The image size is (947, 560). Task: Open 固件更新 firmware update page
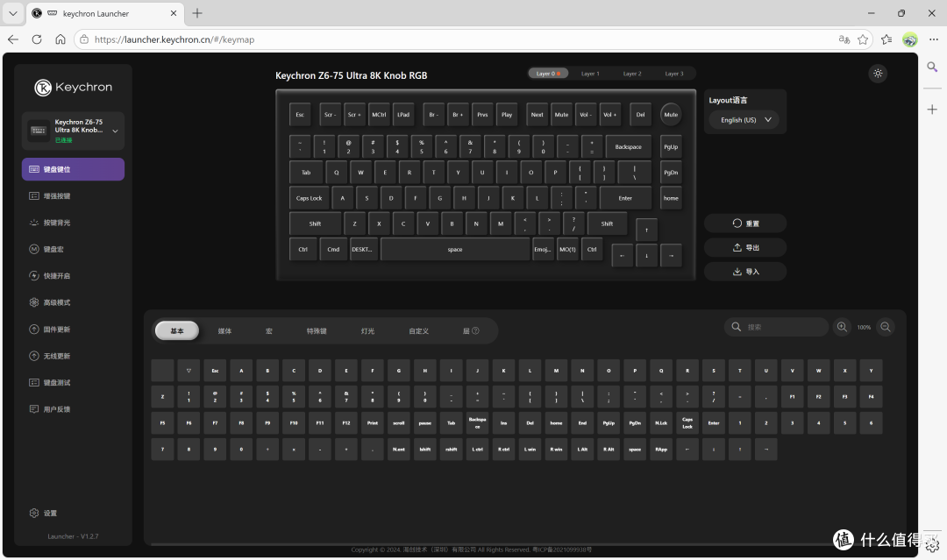coord(73,330)
